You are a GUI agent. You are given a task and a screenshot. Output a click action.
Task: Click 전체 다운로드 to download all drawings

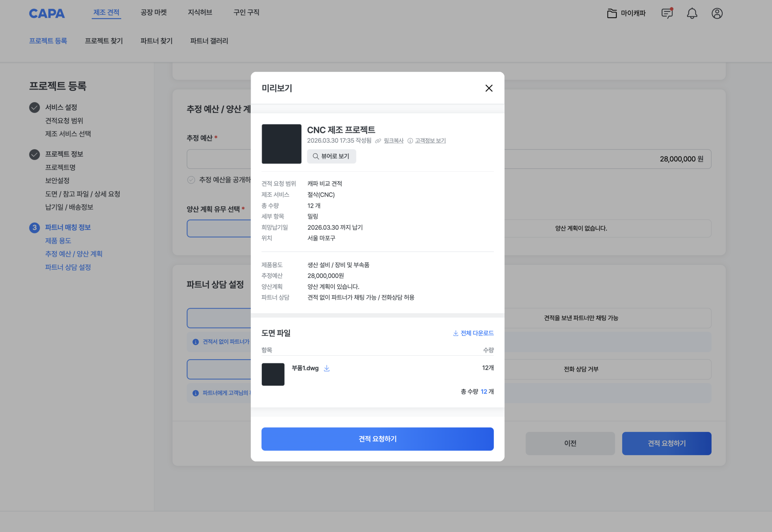pyautogui.click(x=473, y=333)
